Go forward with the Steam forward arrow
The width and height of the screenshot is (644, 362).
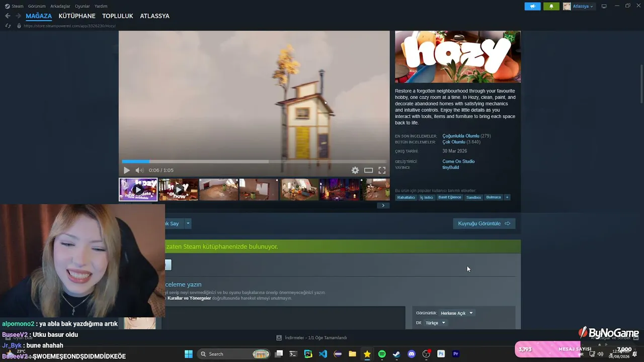click(18, 16)
